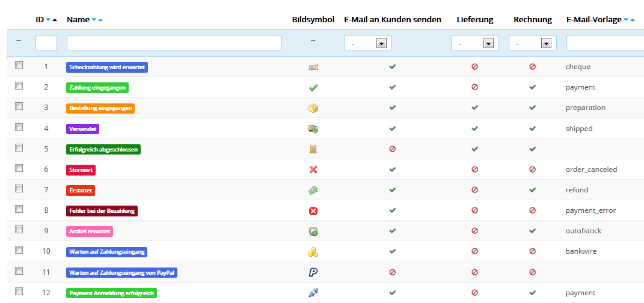This screenshot has height=303, width=644.
Task: Sort Name column ascending using the up arrow
Action: 100,20
